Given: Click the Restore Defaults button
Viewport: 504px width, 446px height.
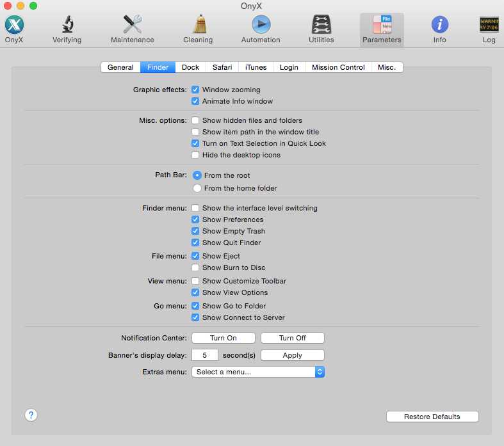Looking at the screenshot, I should point(432,417).
